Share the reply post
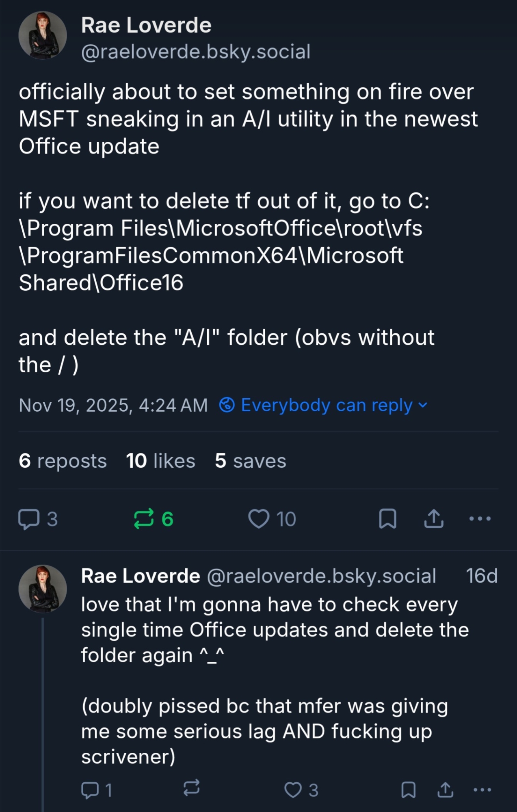The width and height of the screenshot is (517, 812). [445, 790]
